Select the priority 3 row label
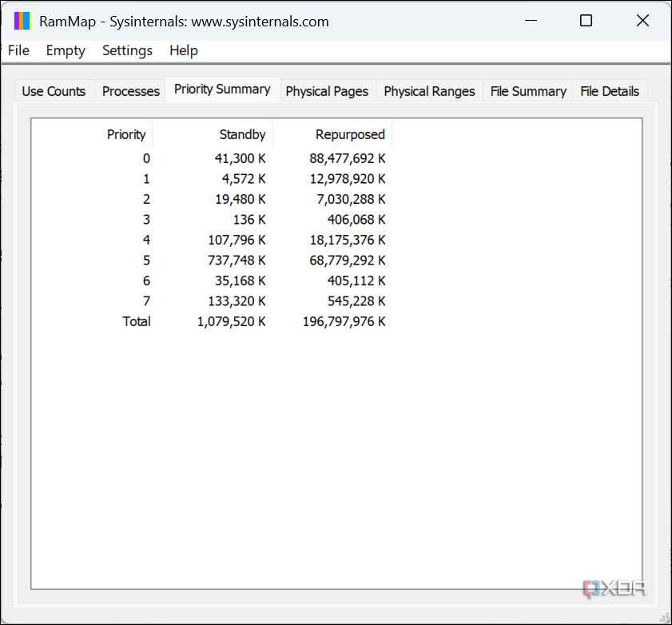This screenshot has width=672, height=625. tap(146, 220)
